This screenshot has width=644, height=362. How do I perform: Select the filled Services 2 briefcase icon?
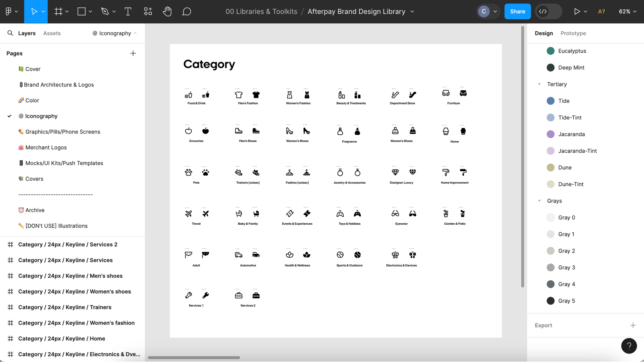point(256,295)
